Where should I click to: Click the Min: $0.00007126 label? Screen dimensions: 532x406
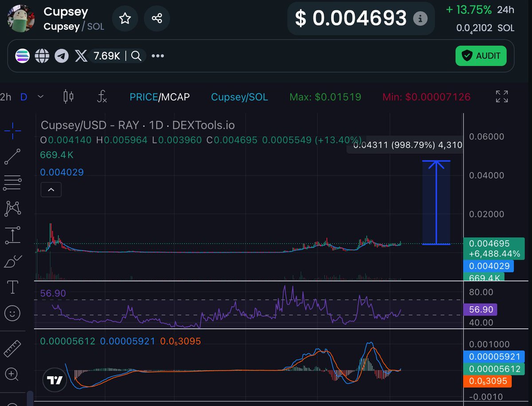(426, 97)
